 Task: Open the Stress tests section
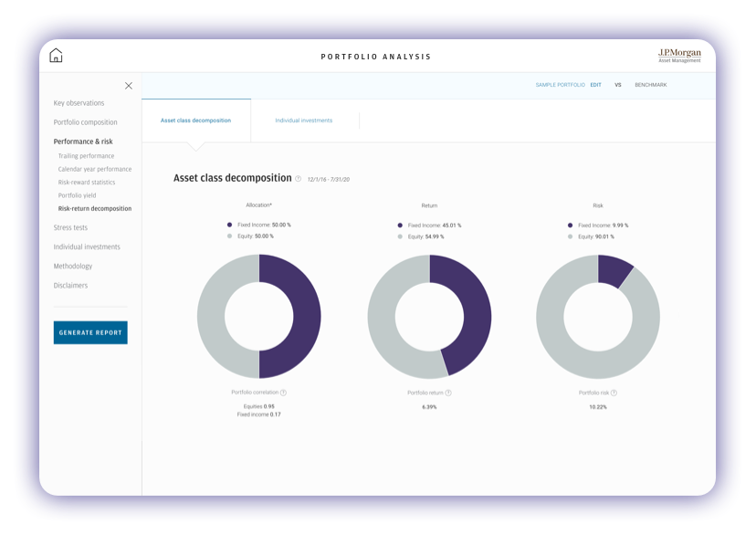pyautogui.click(x=70, y=227)
